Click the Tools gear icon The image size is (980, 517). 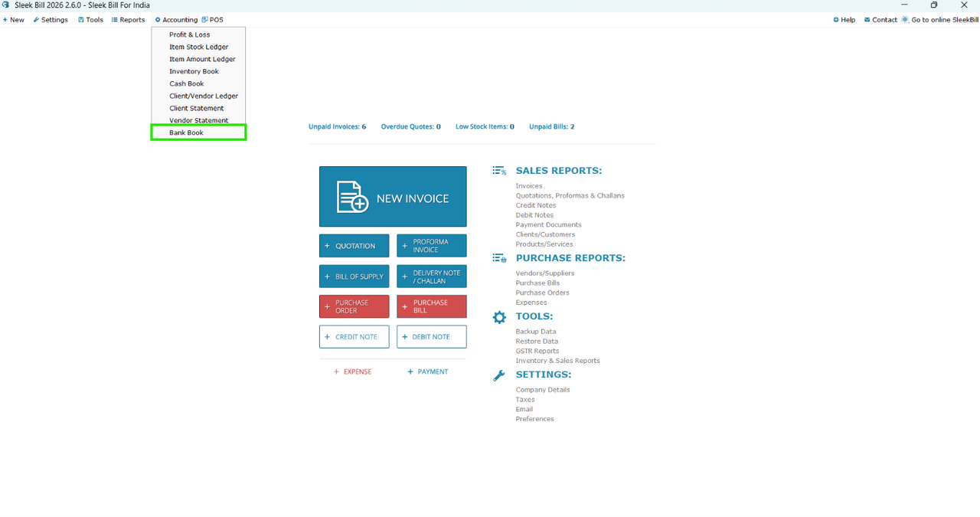click(499, 317)
